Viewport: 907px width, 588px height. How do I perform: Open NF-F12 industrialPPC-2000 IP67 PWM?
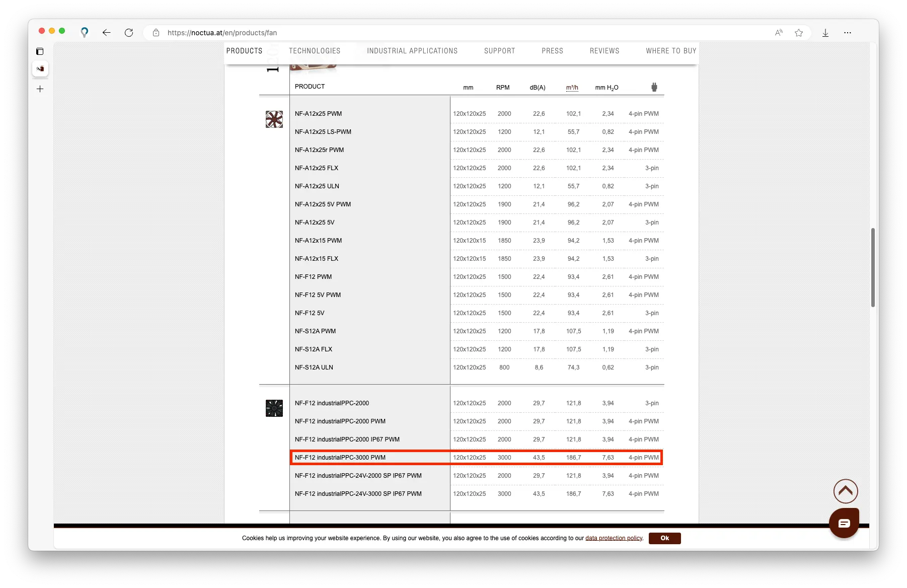point(347,439)
